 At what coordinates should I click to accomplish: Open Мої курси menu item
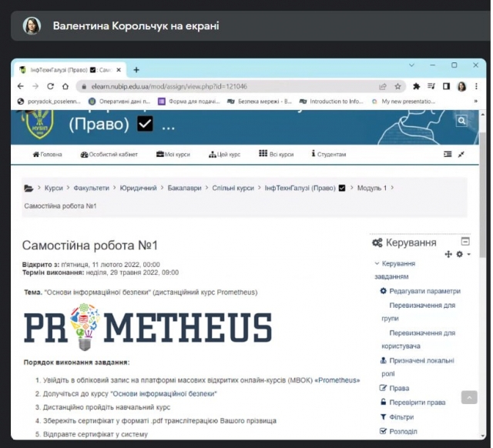pyautogui.click(x=173, y=154)
